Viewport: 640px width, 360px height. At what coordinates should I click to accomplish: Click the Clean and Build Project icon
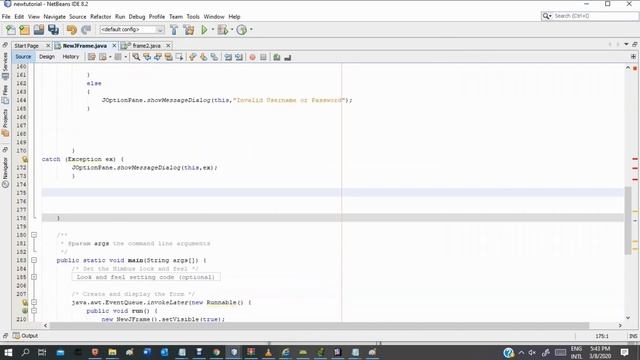[189, 30]
